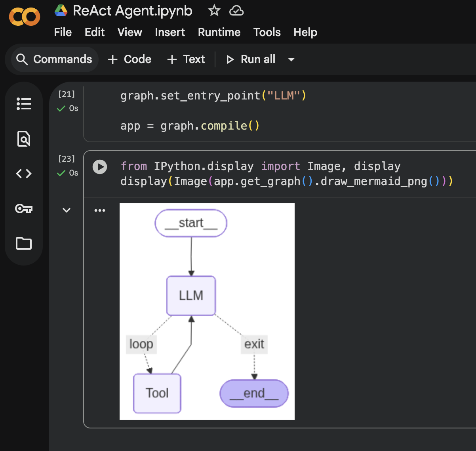Add a new Code cell
This screenshot has height=451, width=476.
pos(129,59)
